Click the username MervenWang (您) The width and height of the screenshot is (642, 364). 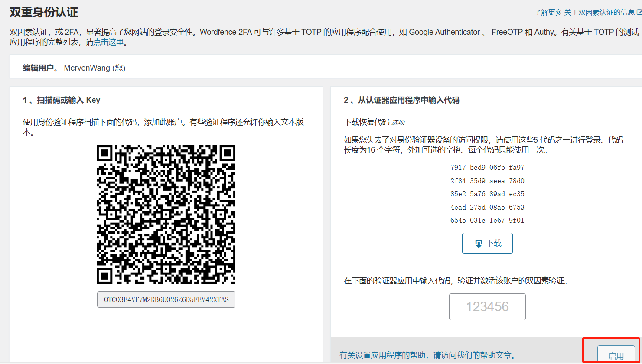[95, 68]
